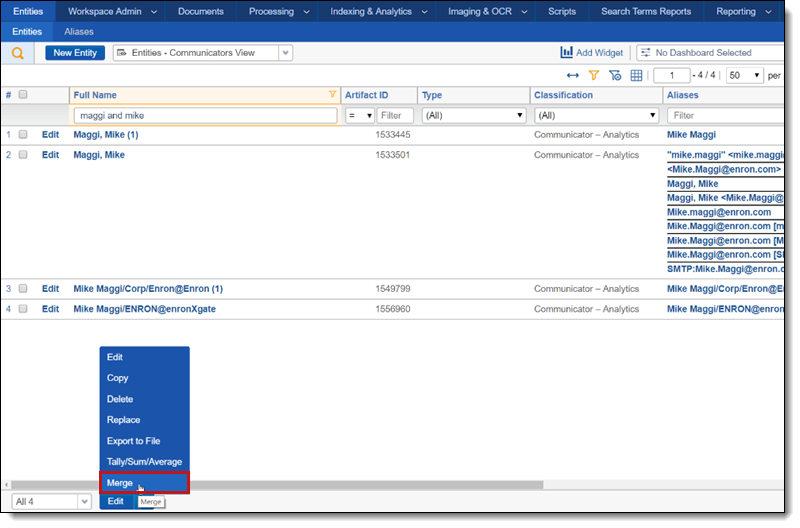Expand the Type column filter dropdown

pos(472,115)
